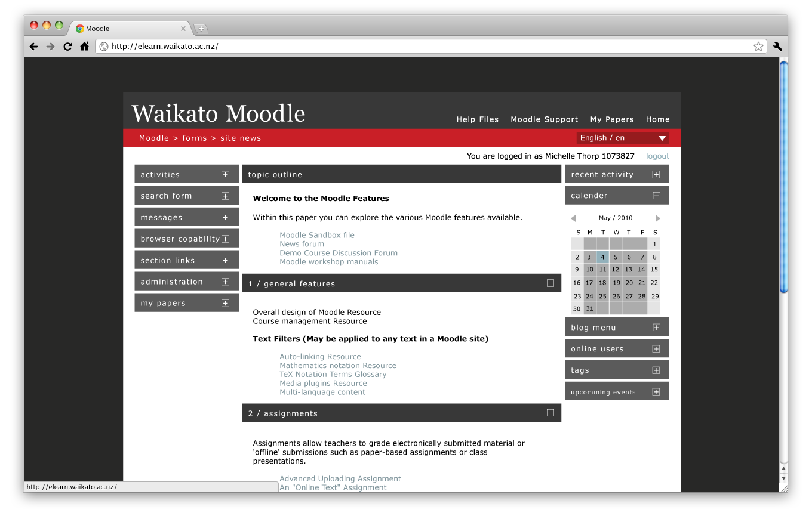Expand the section links block
Viewport: 812px width, 525px height.
(x=225, y=261)
